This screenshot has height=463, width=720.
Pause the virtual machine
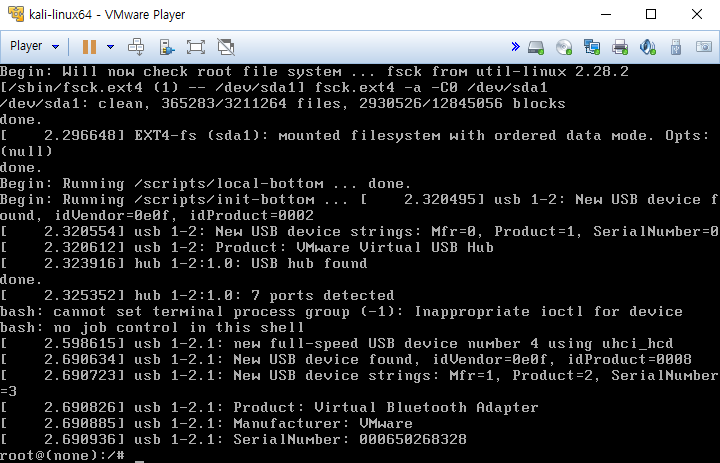(89, 47)
